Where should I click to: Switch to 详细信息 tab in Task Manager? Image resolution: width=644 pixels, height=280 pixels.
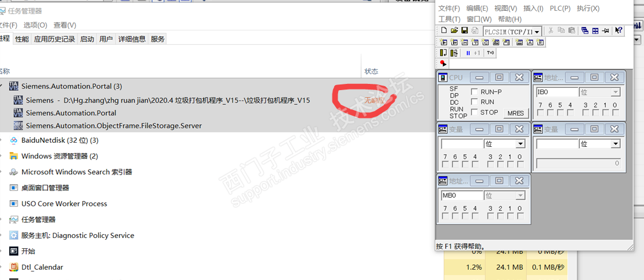[132, 39]
